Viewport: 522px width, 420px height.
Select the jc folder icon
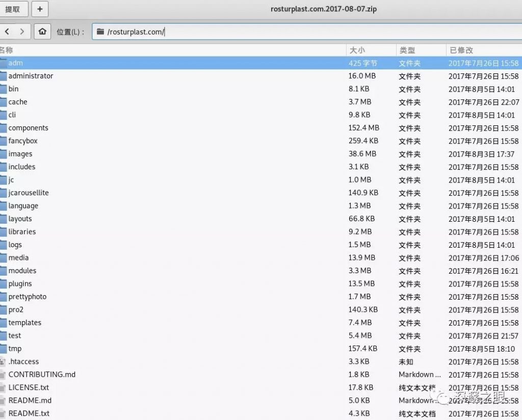coord(4,180)
